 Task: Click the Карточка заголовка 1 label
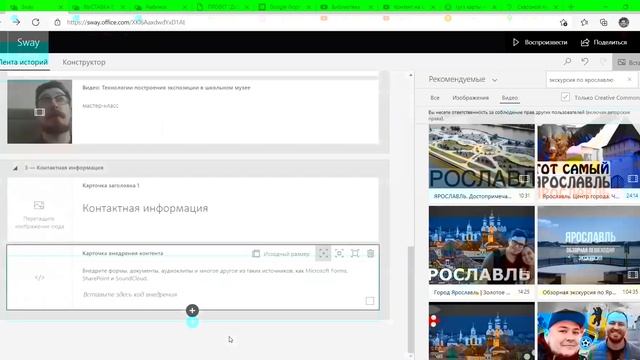pos(111,186)
